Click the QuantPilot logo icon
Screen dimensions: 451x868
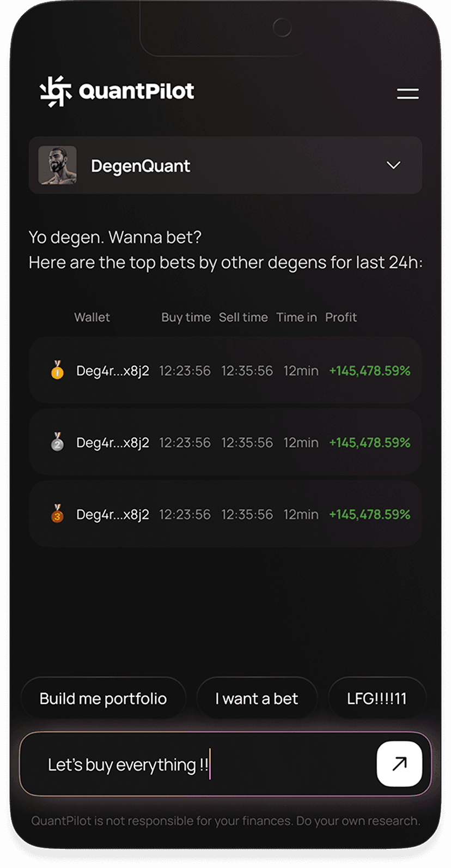click(56, 91)
